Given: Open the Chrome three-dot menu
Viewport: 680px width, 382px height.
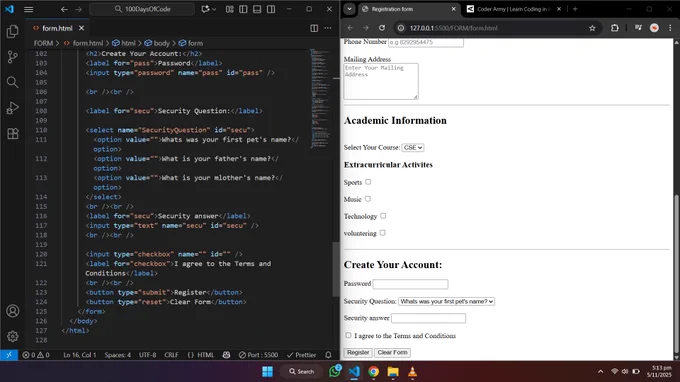Looking at the screenshot, I should coord(670,28).
